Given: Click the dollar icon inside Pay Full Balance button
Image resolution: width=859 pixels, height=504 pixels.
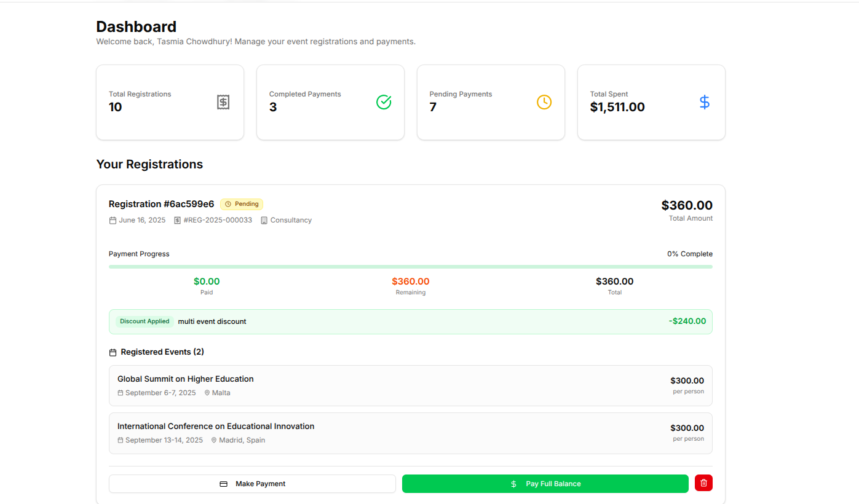Looking at the screenshot, I should pyautogui.click(x=513, y=484).
